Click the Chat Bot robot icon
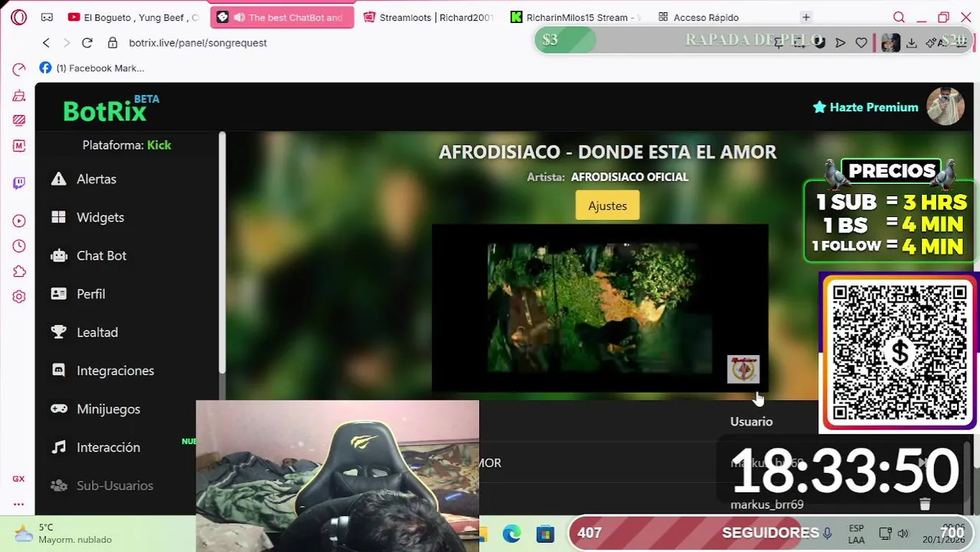The width and height of the screenshot is (980, 552). coord(58,255)
